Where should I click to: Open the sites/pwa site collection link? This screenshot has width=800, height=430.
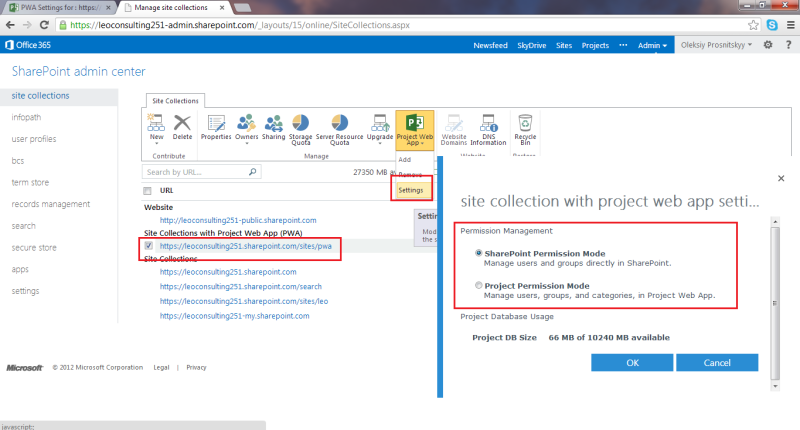click(x=245, y=246)
